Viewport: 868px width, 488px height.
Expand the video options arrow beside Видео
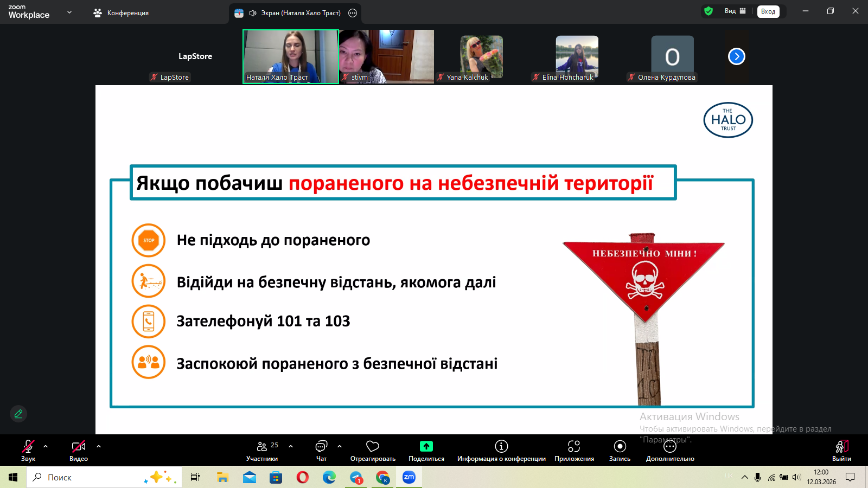[99, 446]
